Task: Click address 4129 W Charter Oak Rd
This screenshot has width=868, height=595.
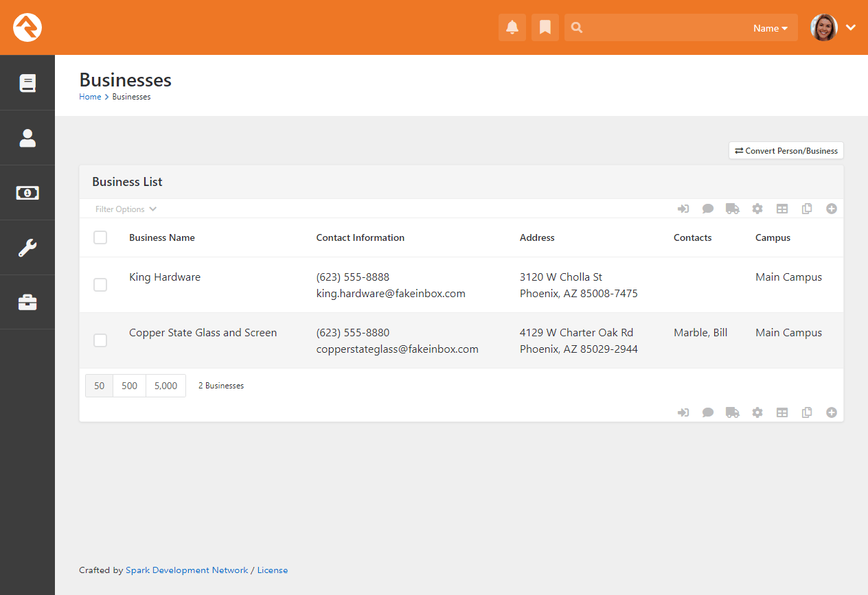Action: pos(577,333)
